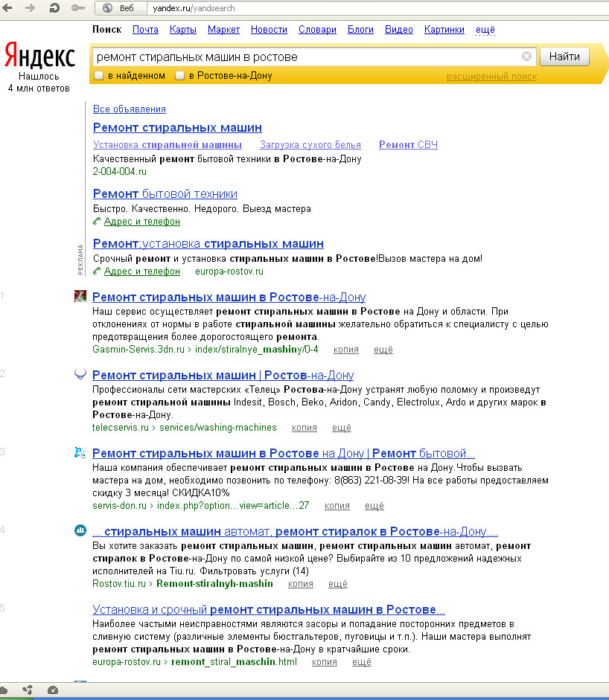Enable the 'в найденном' checkbox
Viewport: 609px width, 700px height.
pos(99,76)
